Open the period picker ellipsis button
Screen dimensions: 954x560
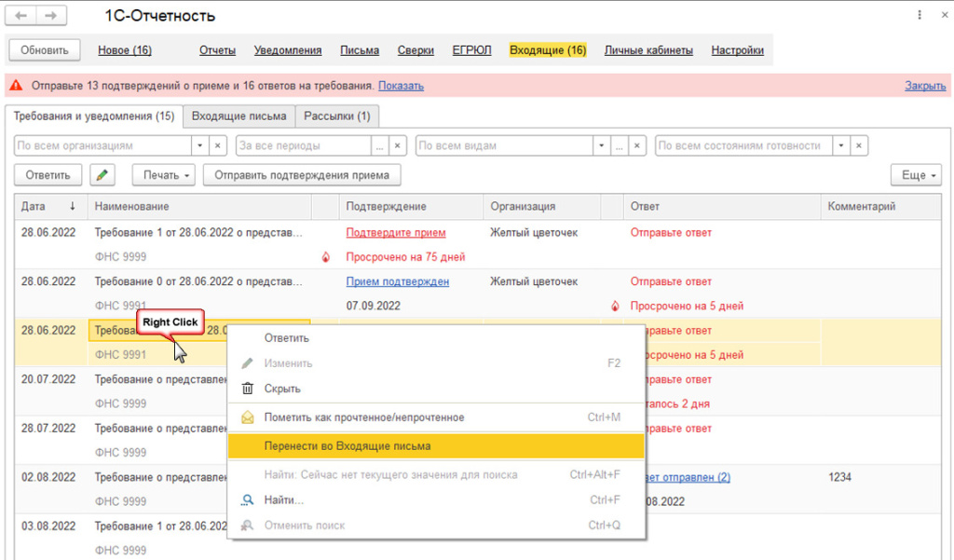pos(380,145)
